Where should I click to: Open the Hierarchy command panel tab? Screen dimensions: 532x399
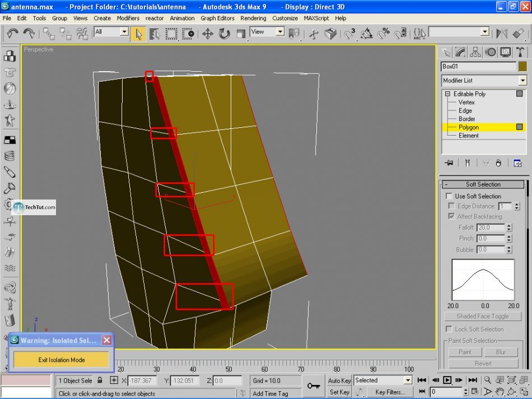click(475, 52)
